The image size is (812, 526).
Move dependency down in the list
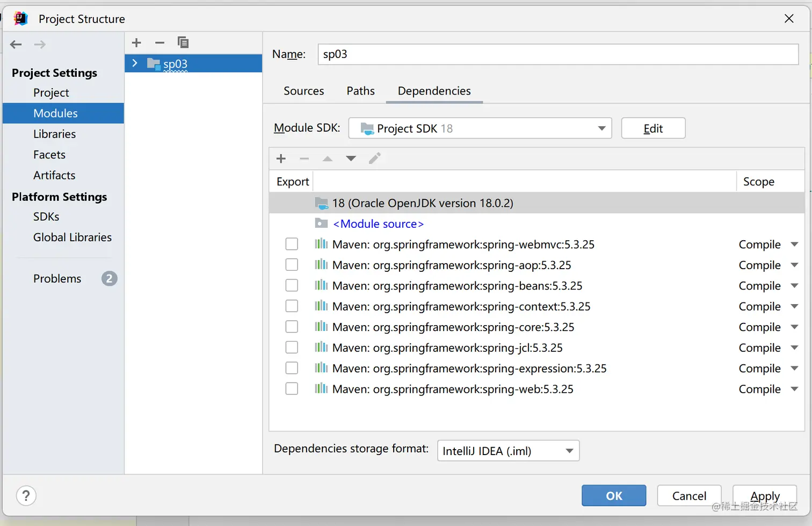pos(351,158)
